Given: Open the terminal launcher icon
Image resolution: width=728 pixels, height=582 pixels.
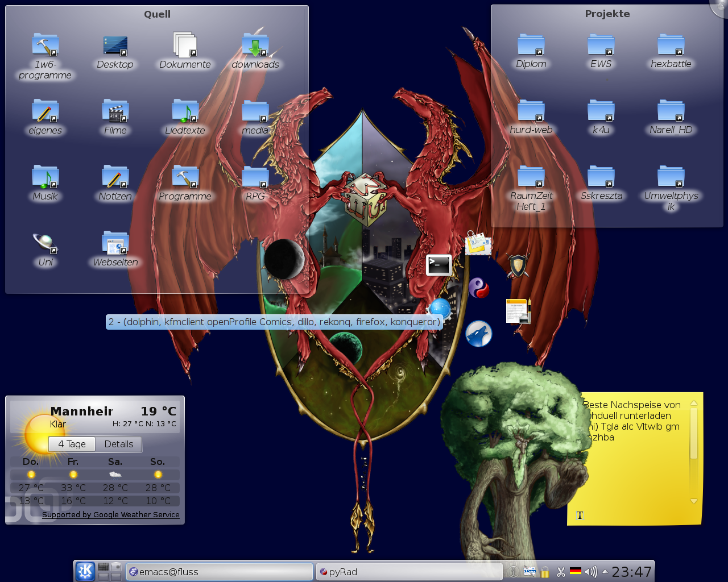Looking at the screenshot, I should pyautogui.click(x=439, y=265).
